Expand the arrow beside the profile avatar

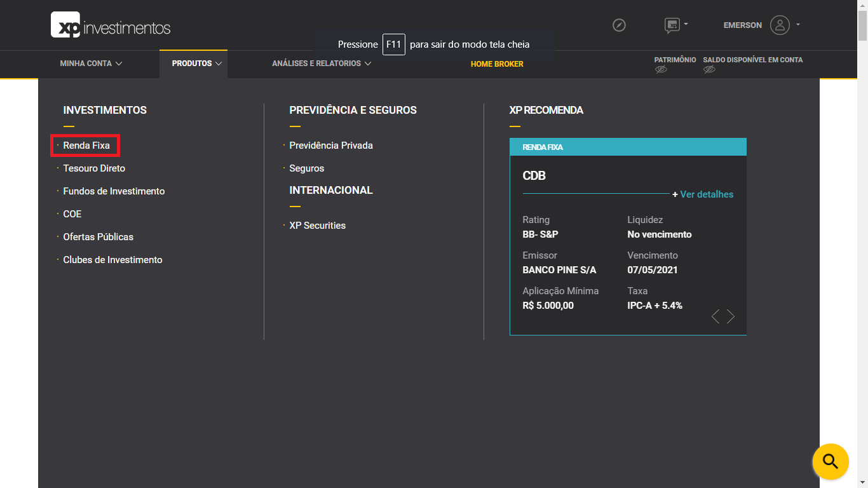point(798,25)
